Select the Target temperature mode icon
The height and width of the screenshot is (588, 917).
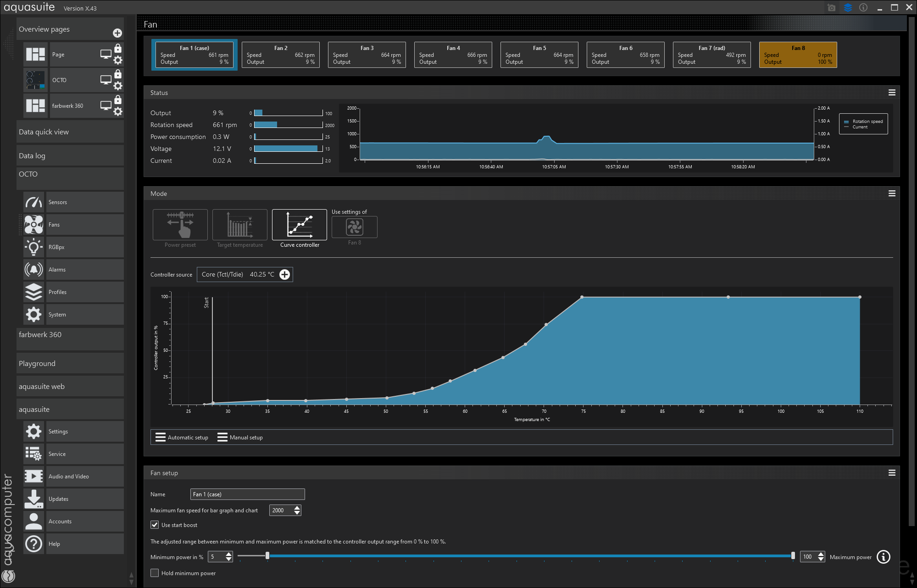[x=240, y=225]
